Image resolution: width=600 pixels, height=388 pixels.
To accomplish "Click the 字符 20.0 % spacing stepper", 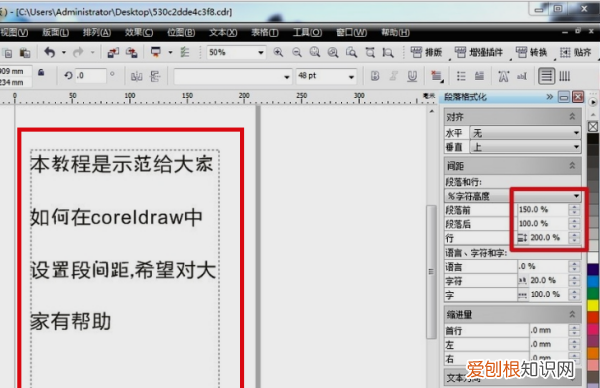I will click(574, 280).
